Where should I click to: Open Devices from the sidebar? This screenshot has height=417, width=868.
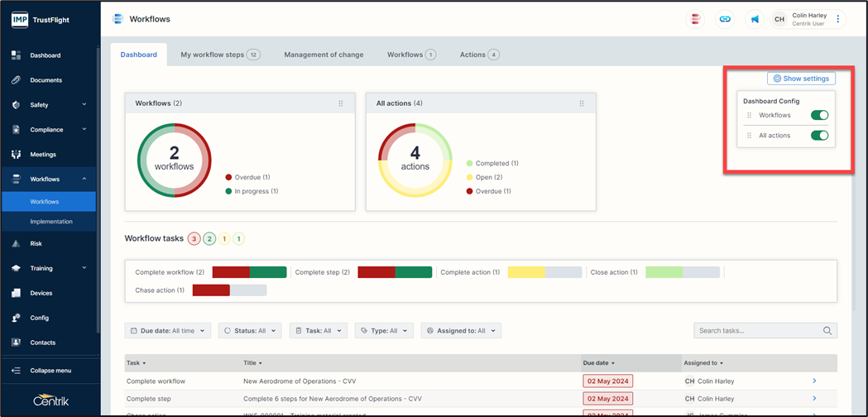pyautogui.click(x=41, y=293)
